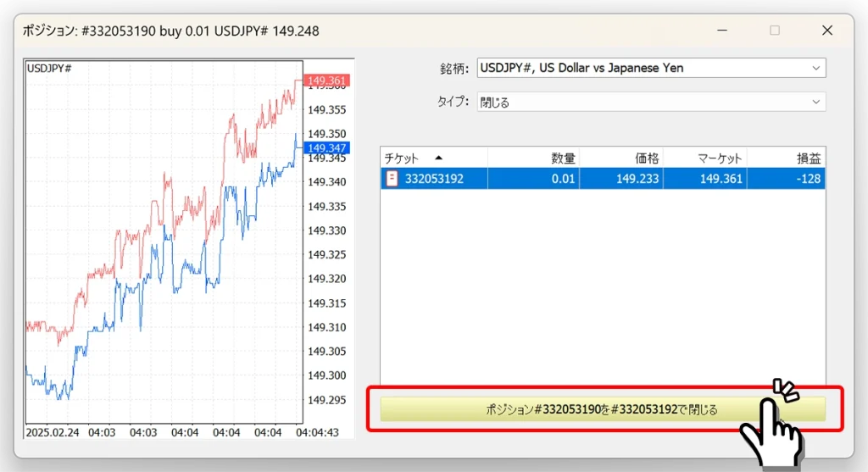
Task: Sort by the チケット column header
Action: pyautogui.click(x=433, y=158)
